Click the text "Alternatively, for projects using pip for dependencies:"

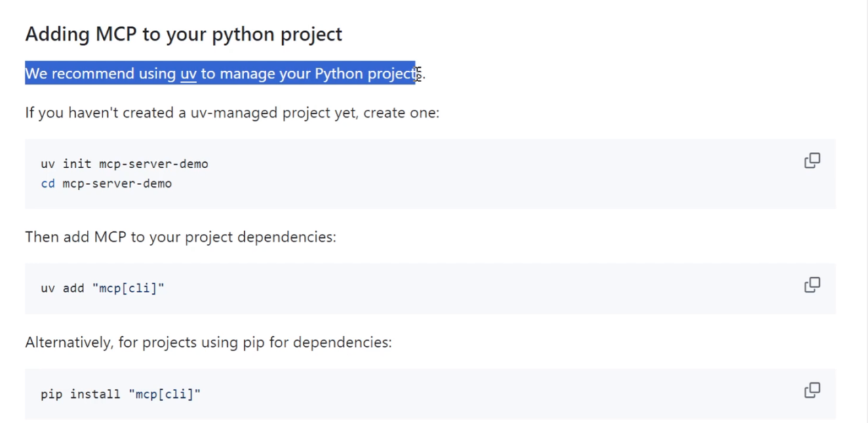[208, 342]
